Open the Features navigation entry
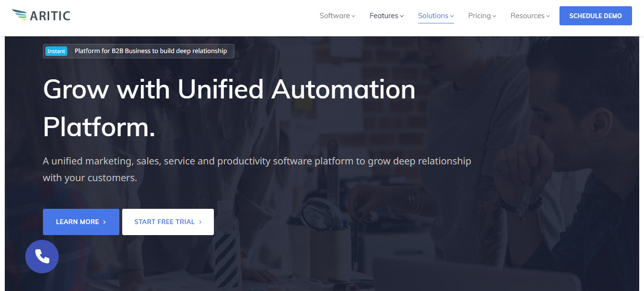This screenshot has width=644, height=291. 384,16
